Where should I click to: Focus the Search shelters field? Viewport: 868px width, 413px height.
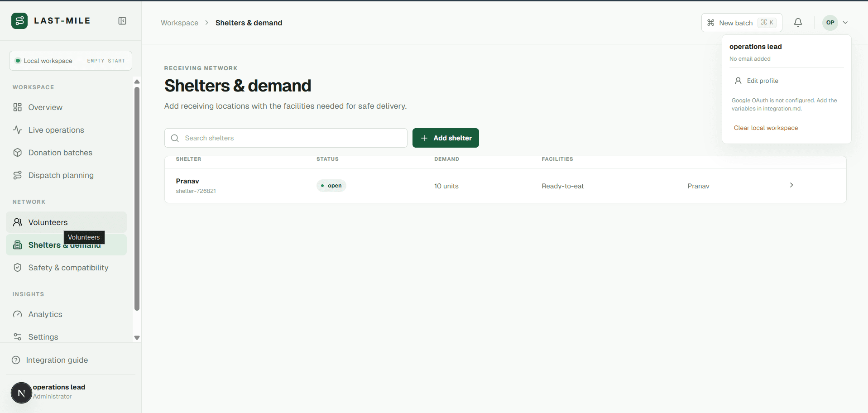point(286,138)
